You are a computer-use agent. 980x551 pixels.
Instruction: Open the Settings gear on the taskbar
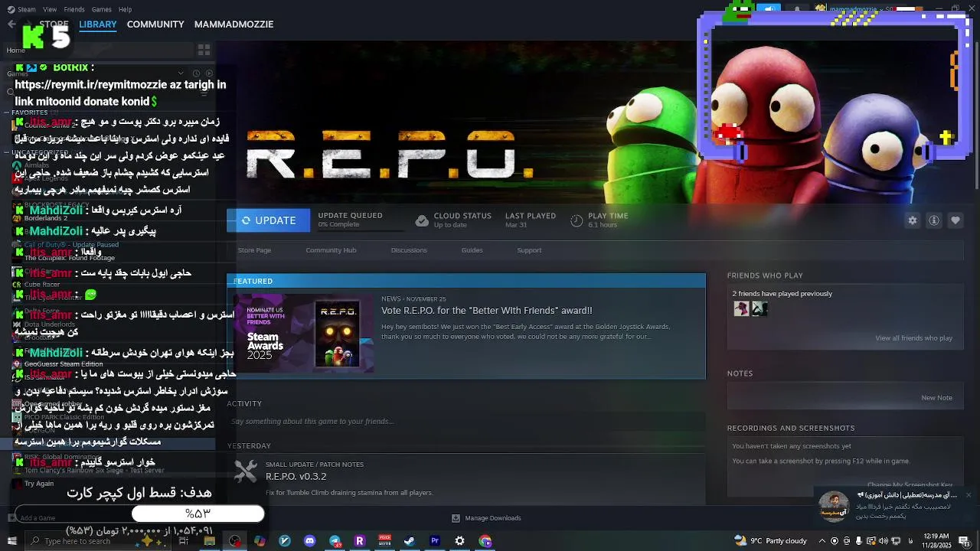point(459,541)
